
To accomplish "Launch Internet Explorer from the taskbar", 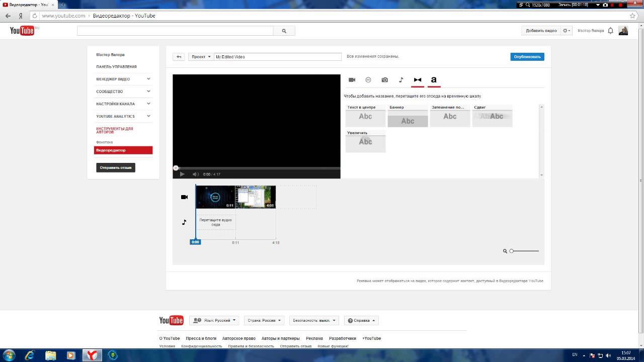I will tap(30, 355).
